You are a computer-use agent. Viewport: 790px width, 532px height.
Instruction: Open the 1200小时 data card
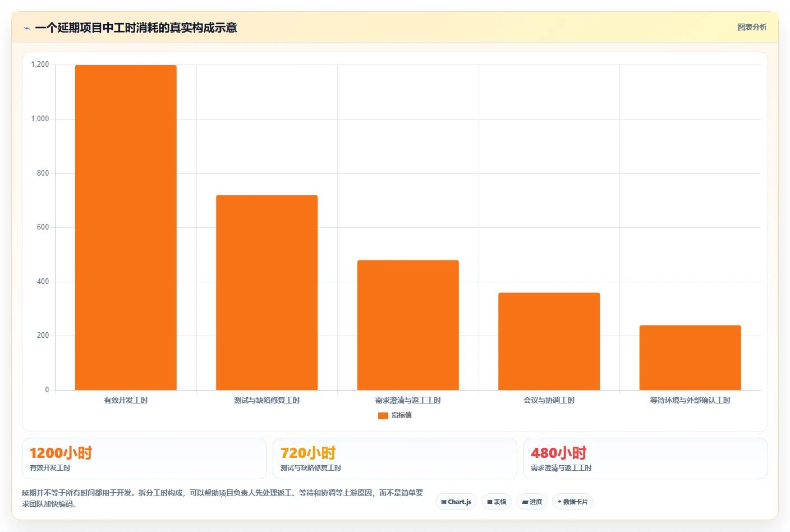tap(144, 458)
